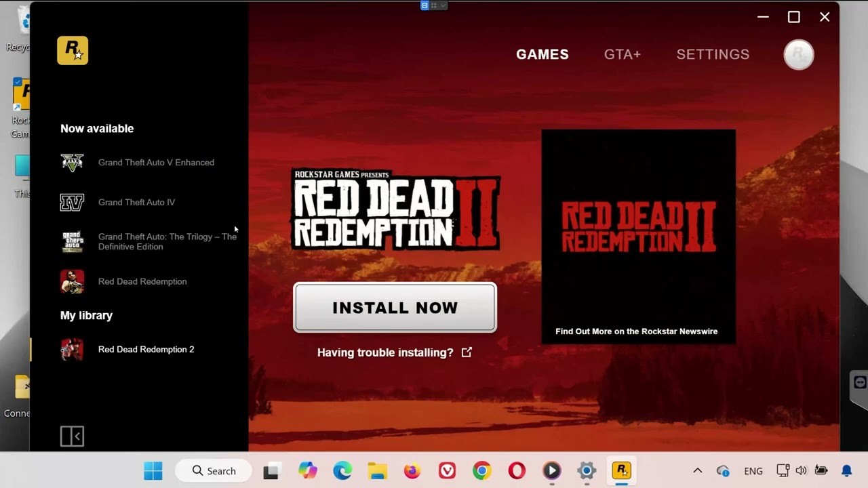Select Grand Theft Auto V Enhanced text
This screenshot has height=488, width=868.
pyautogui.click(x=156, y=163)
